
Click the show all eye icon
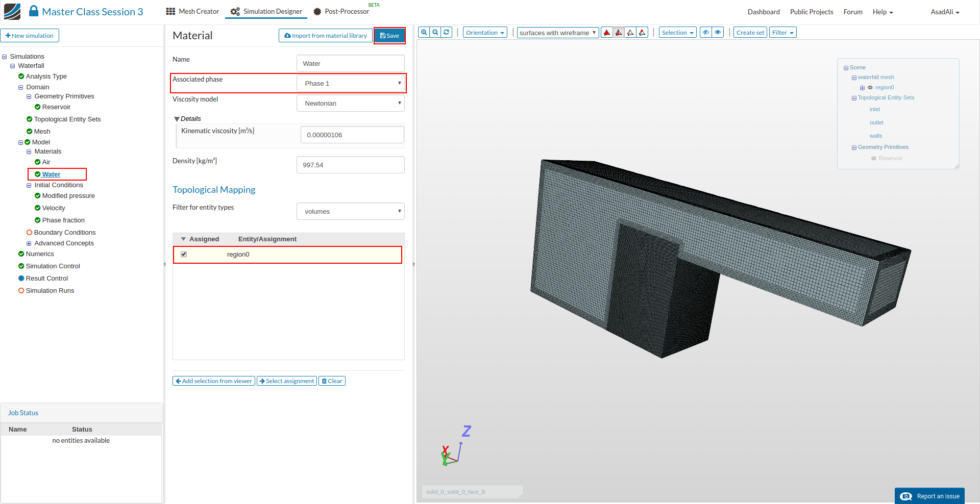[718, 32]
